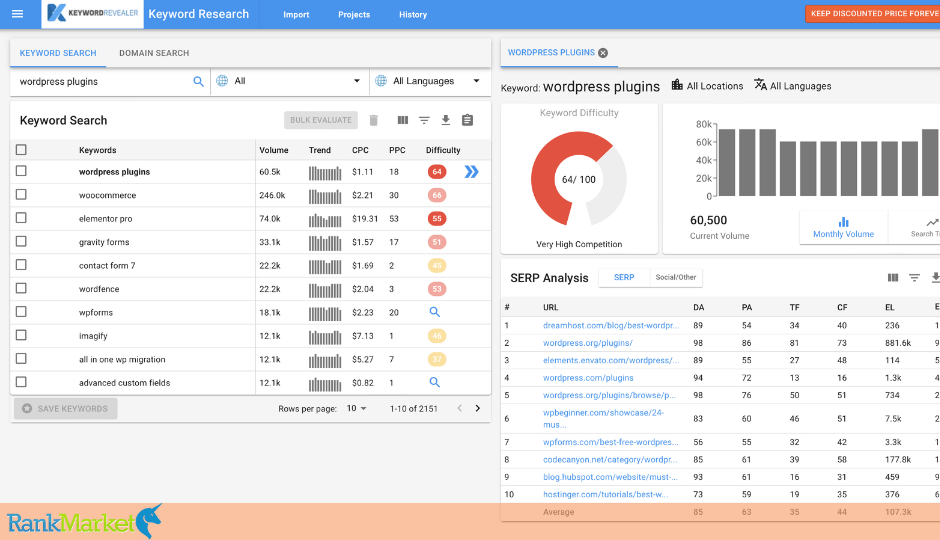Check the all in one wp migration checkbox
Screen dimensions: 940x540
click(21, 358)
